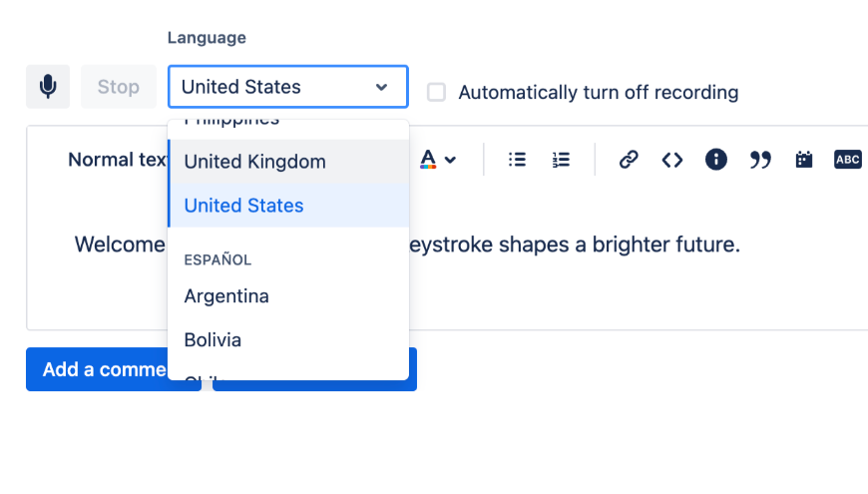Choose Argentina in the Español group
The height and width of the screenshot is (494, 868).
[226, 296]
